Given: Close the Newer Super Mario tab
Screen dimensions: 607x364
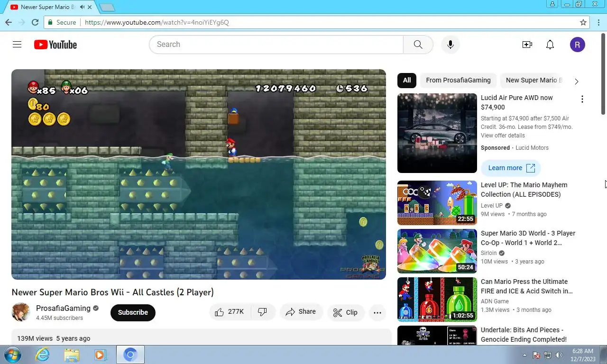Looking at the screenshot, I should (x=90, y=7).
